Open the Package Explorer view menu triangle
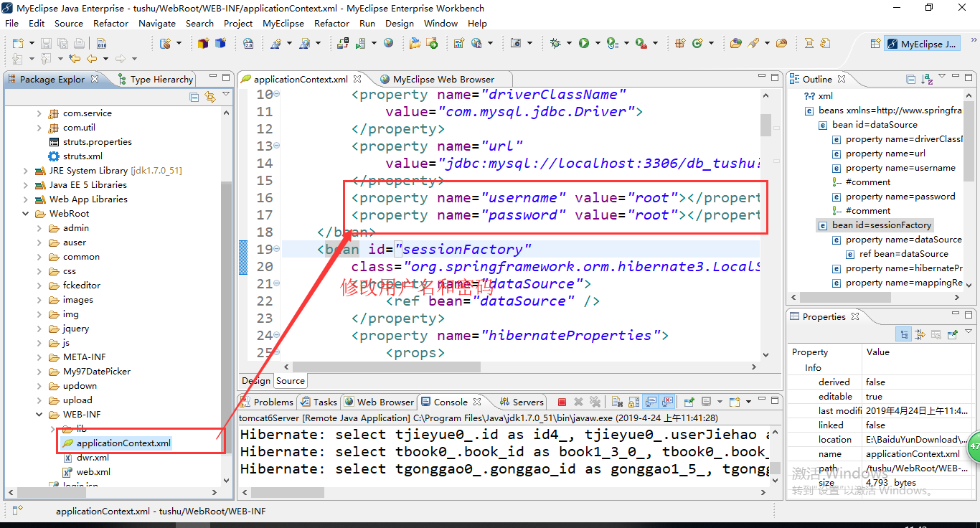The image size is (980, 528). (226, 94)
